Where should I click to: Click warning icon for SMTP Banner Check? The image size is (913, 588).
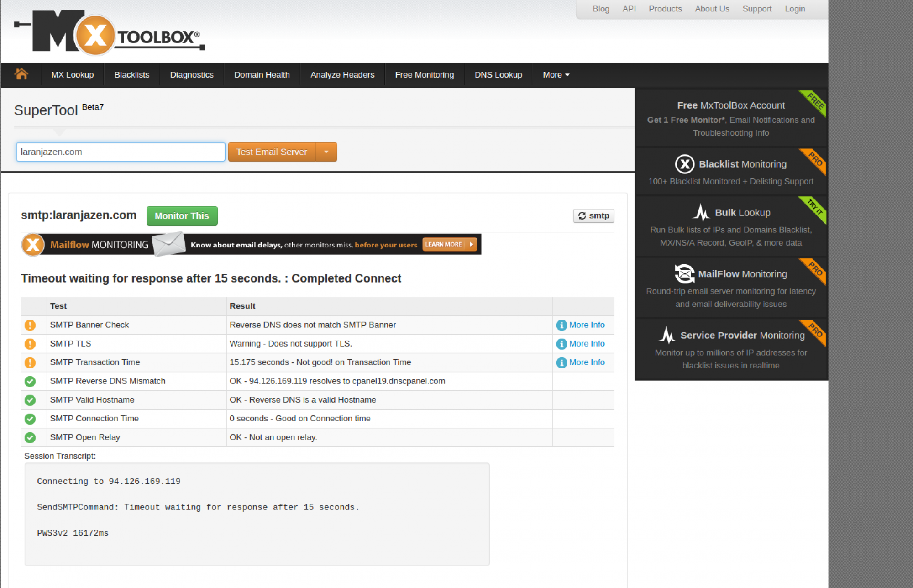(x=30, y=325)
